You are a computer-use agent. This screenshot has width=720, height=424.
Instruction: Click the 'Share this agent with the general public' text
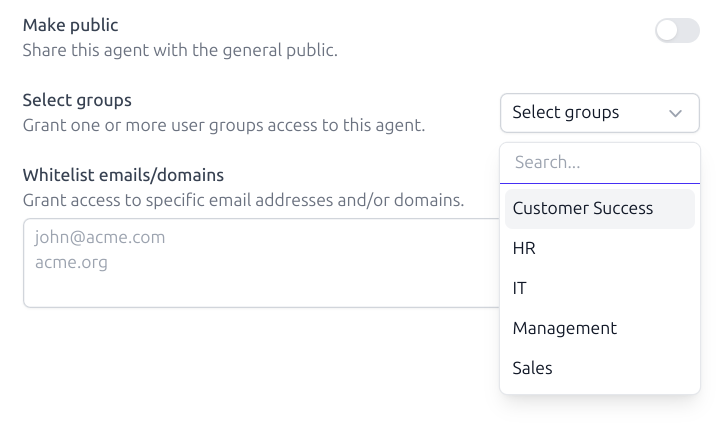click(x=180, y=50)
